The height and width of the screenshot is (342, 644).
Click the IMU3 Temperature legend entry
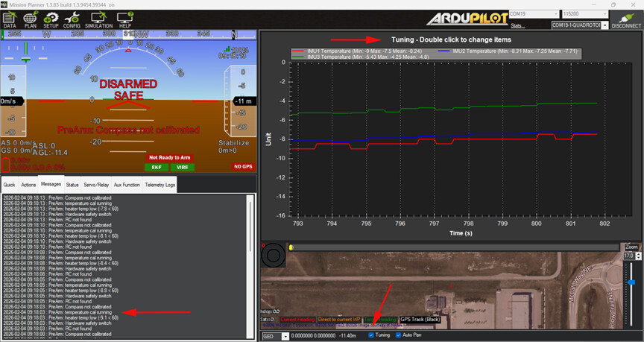tap(361, 57)
